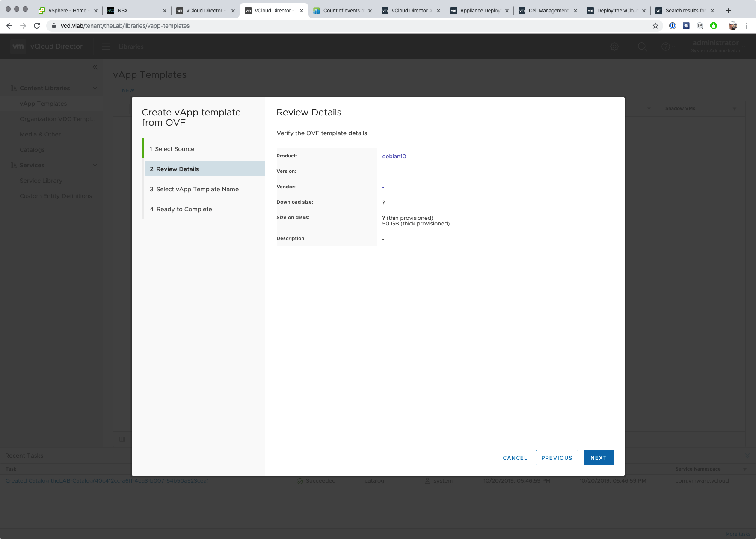Click the green extension icon in toolbar
756x539 pixels.
(714, 26)
